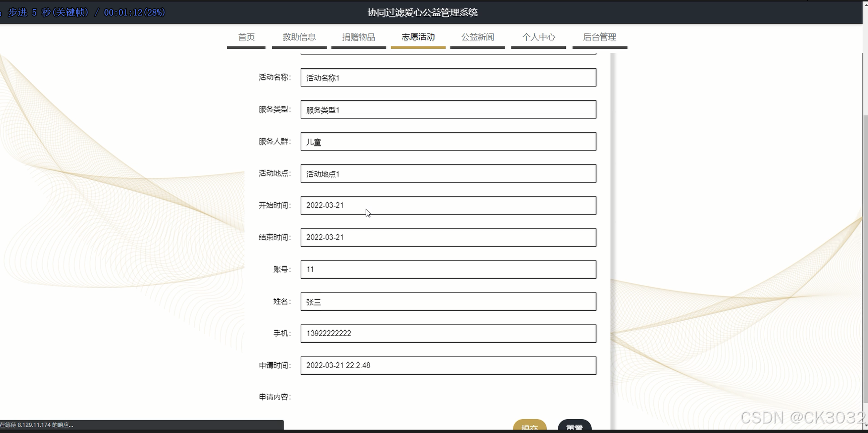Open the 救助信息 section
The width and height of the screenshot is (868, 433).
point(299,37)
